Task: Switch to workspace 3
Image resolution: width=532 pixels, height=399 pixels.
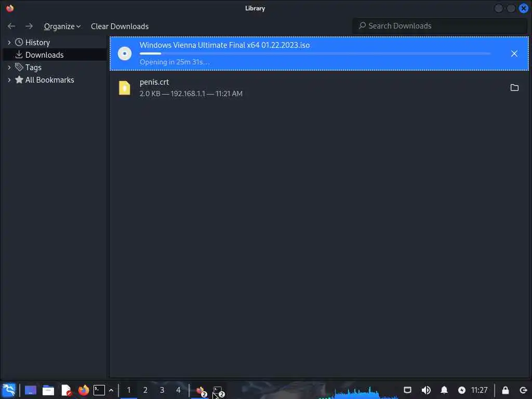Action: coord(162,390)
